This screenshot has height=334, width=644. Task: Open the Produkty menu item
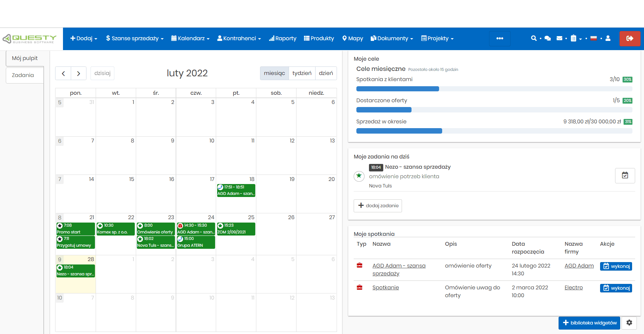(x=319, y=39)
